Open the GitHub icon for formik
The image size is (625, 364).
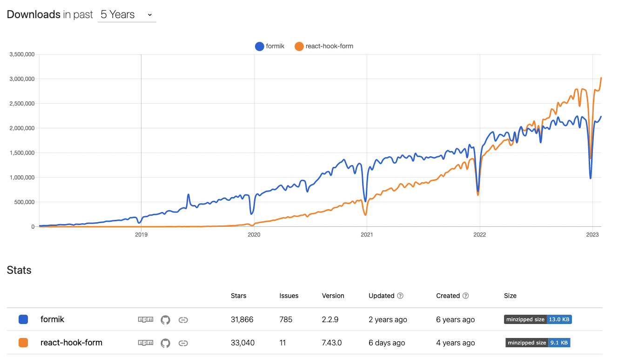pyautogui.click(x=165, y=320)
